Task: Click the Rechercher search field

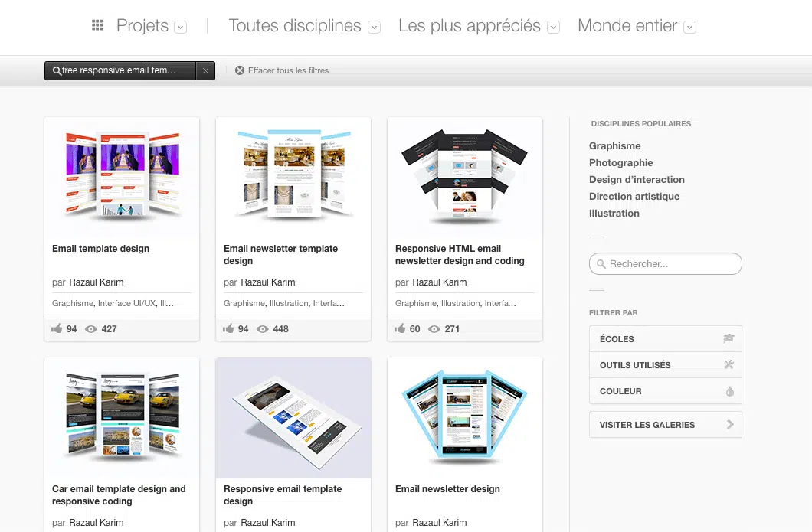Action: [665, 264]
